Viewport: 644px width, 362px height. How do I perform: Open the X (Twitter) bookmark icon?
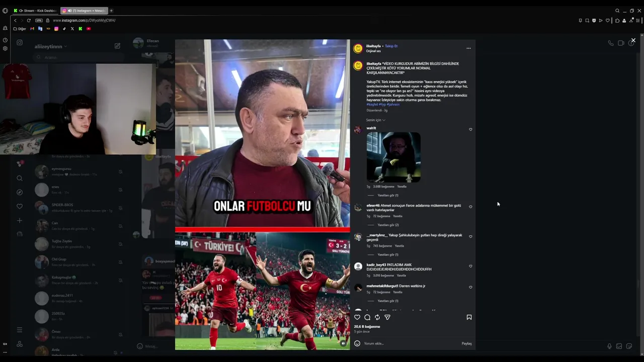tap(72, 29)
